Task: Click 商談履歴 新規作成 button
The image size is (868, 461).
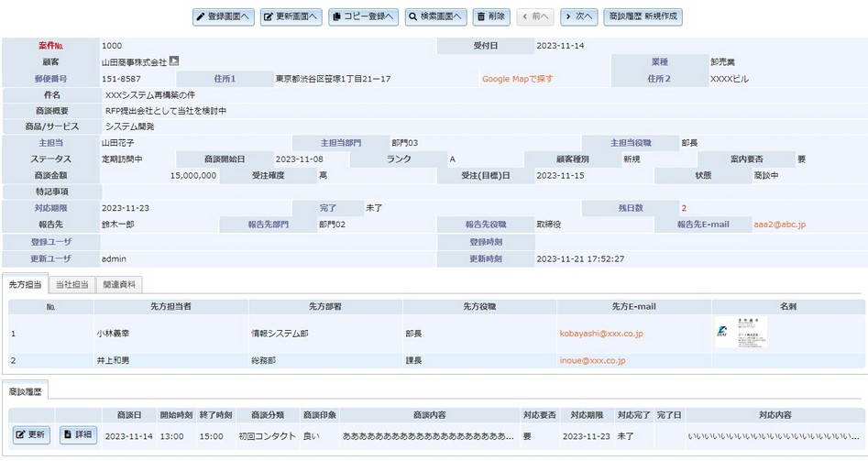Action: [x=643, y=16]
